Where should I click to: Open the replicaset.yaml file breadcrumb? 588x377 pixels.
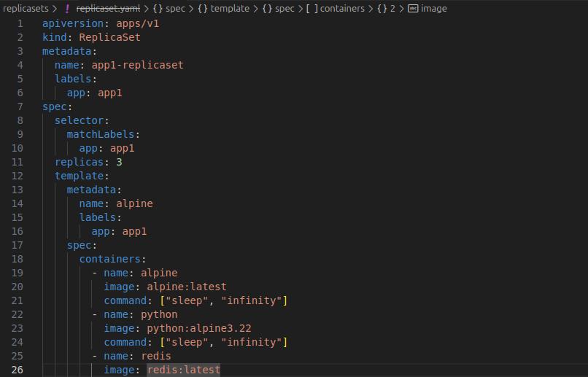[x=107, y=9]
